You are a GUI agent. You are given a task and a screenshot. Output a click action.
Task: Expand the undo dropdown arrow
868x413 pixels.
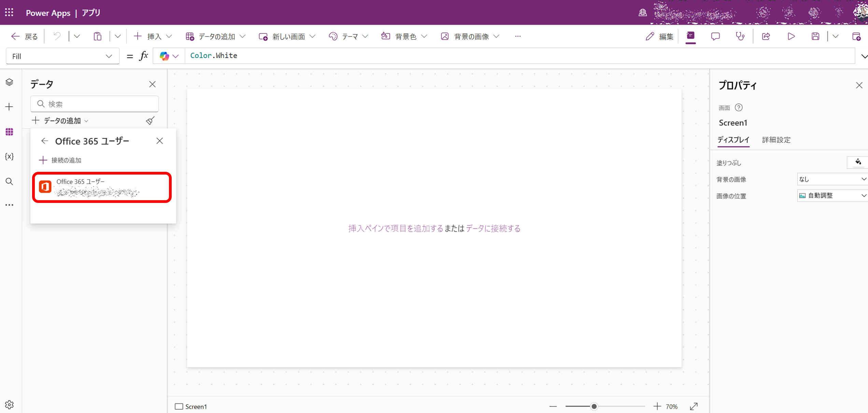[77, 36]
